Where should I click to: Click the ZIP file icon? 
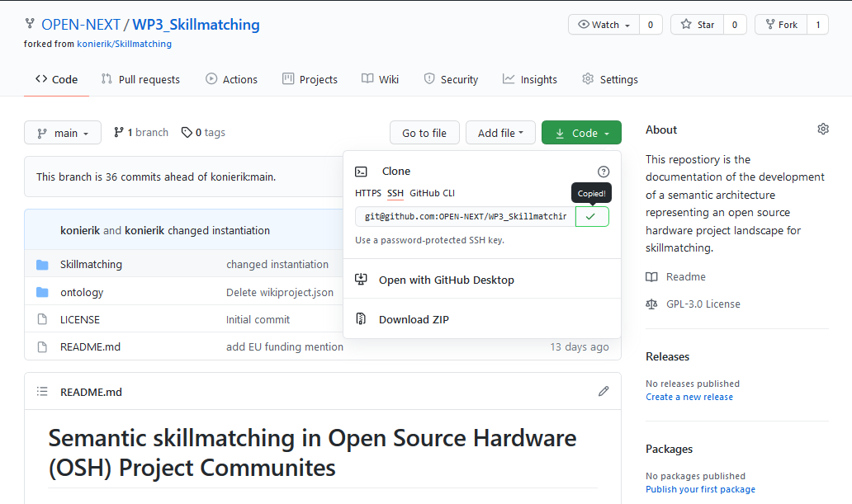point(361,318)
